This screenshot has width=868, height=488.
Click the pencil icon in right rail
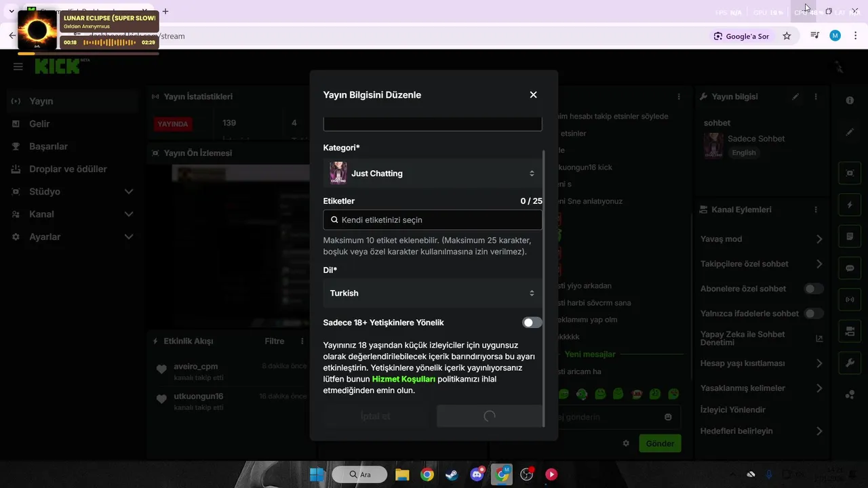pos(850,132)
